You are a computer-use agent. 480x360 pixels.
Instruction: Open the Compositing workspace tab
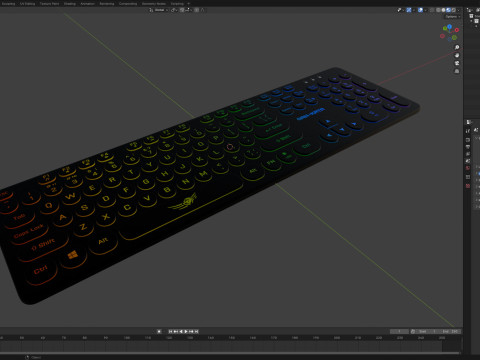128,4
